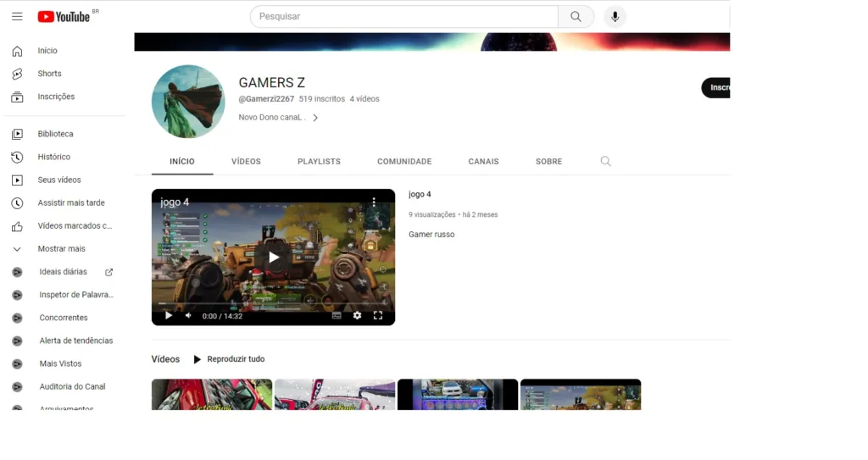868x460 pixels.
Task: Open video three-dot options menu
Action: (374, 202)
